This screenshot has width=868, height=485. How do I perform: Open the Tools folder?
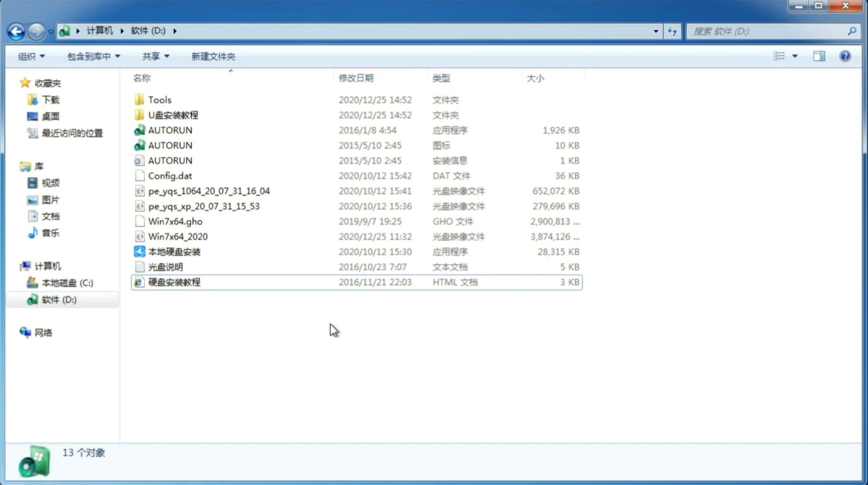159,99
